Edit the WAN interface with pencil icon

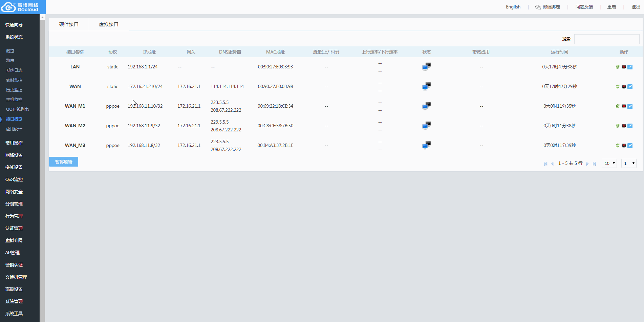pyautogui.click(x=630, y=87)
